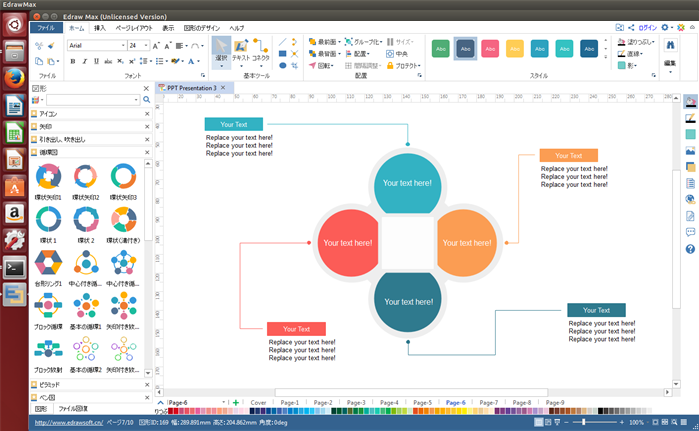Click the increase font size icon

(156, 46)
